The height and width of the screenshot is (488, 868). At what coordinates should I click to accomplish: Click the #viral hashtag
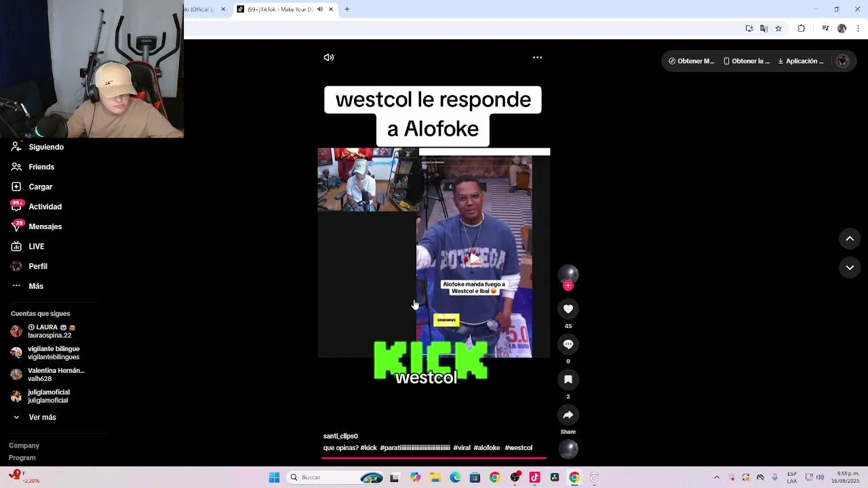[462, 448]
